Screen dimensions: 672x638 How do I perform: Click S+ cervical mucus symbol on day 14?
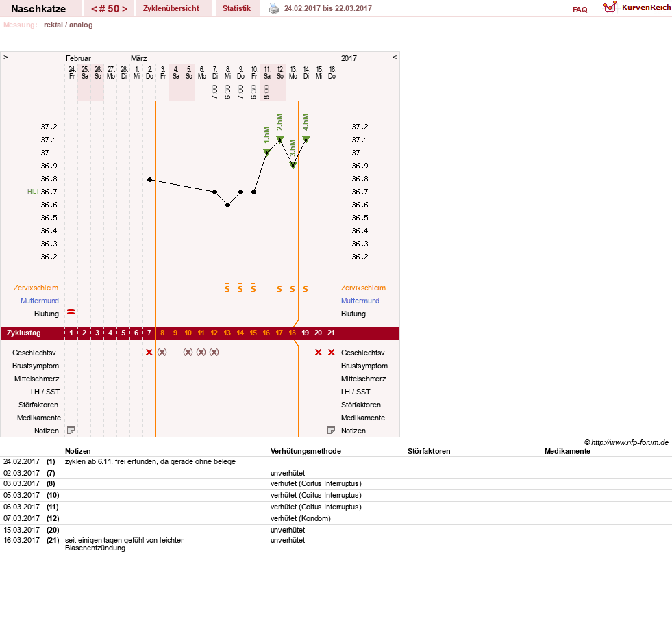tap(240, 288)
